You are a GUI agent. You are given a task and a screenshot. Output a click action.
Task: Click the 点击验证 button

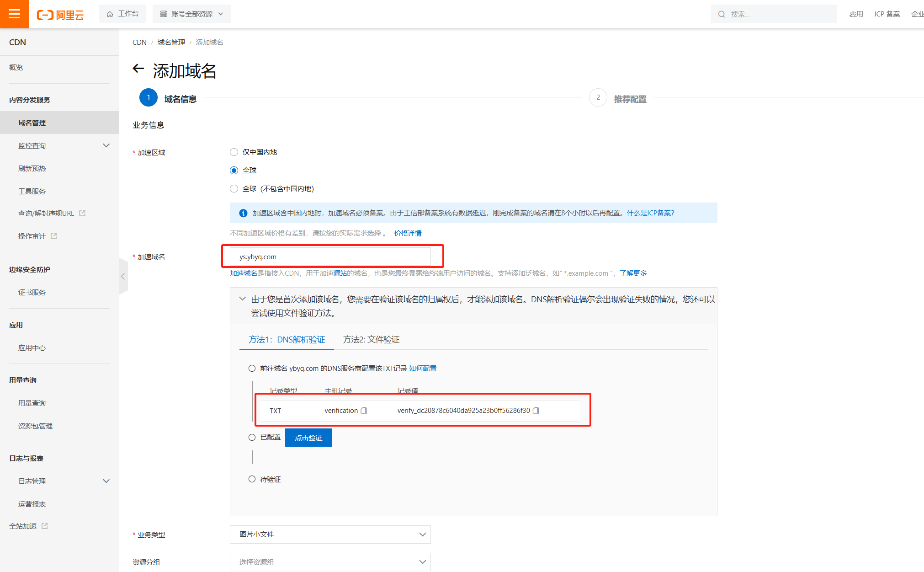pos(308,438)
